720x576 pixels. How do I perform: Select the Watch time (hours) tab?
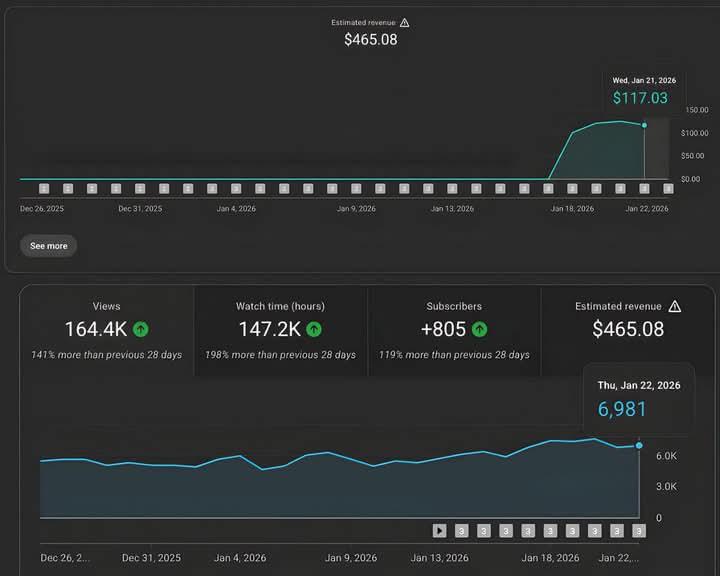pos(280,331)
